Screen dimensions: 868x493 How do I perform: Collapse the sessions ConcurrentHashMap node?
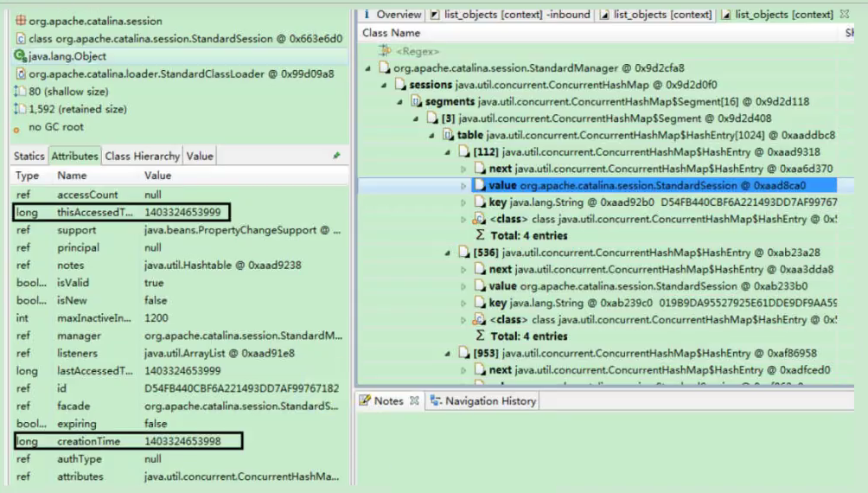(385, 84)
